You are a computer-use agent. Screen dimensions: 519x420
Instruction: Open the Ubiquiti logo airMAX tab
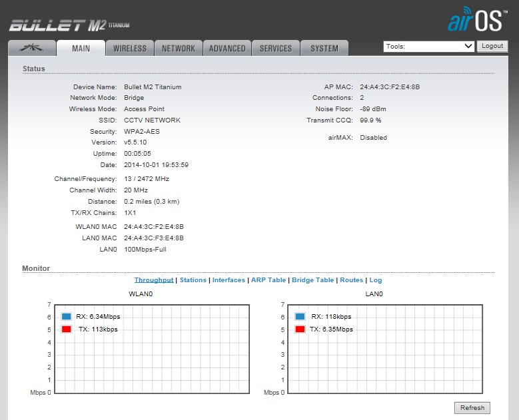pos(32,49)
